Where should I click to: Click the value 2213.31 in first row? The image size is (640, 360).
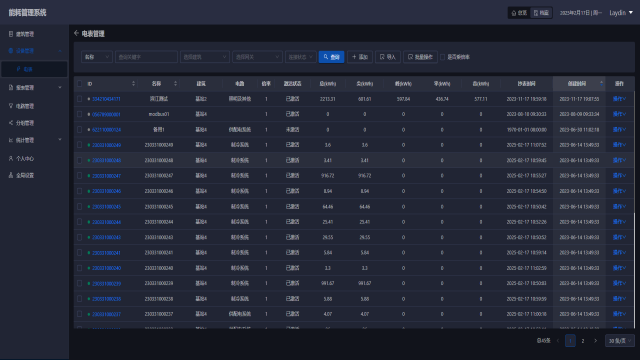pyautogui.click(x=328, y=99)
